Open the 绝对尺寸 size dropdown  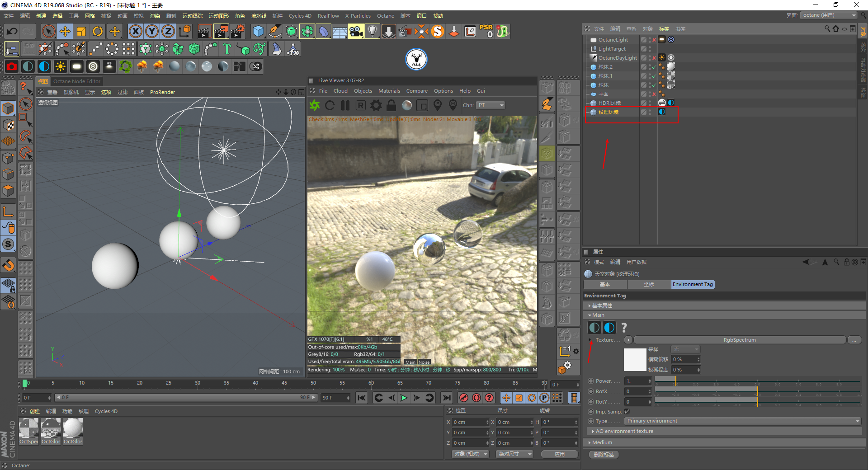pos(514,454)
